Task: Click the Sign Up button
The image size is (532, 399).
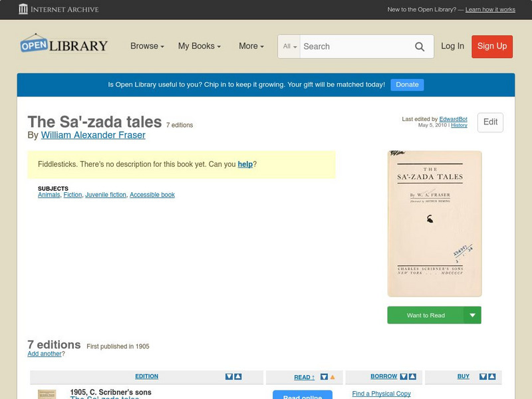Action: tap(492, 47)
